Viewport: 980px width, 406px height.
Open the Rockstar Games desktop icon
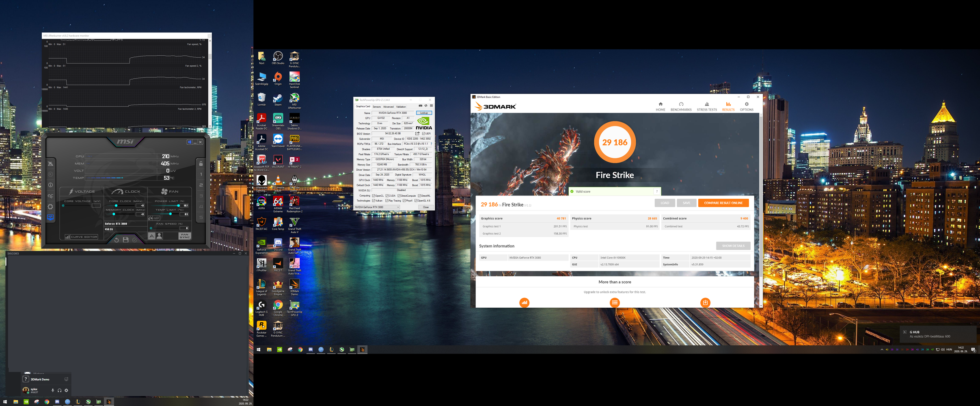tap(261, 329)
